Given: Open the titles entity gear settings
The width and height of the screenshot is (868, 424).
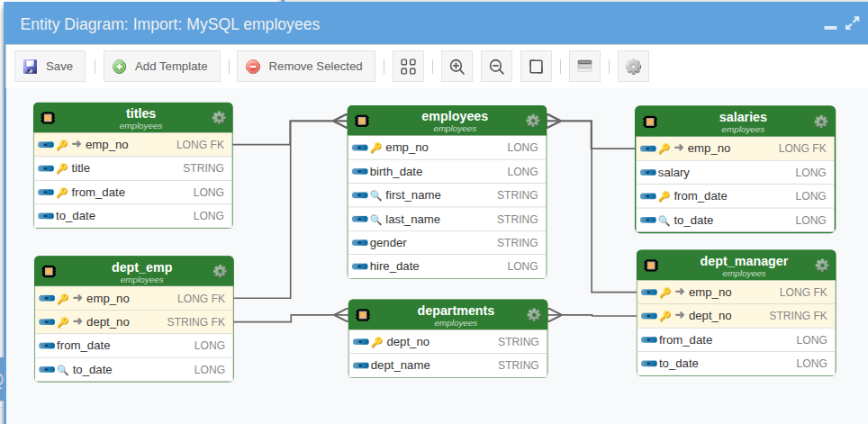Looking at the screenshot, I should point(219,117).
